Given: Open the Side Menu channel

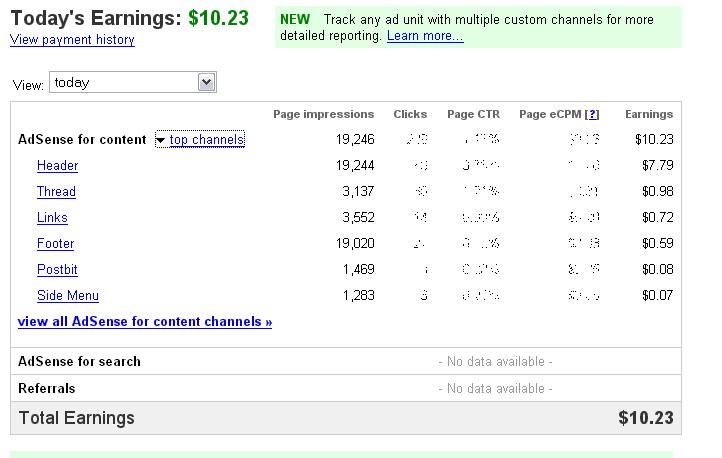Looking at the screenshot, I should (67, 296).
